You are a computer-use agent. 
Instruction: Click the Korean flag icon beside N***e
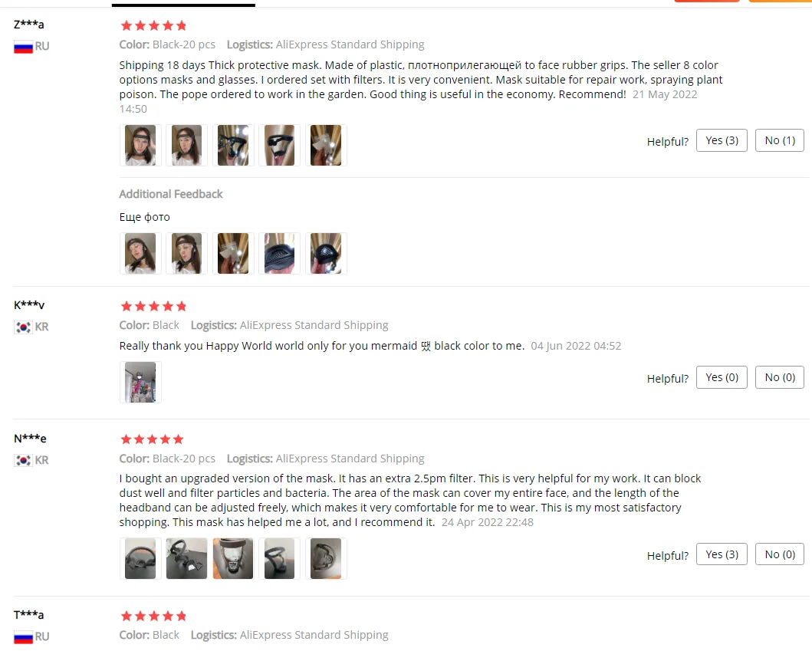tap(23, 460)
